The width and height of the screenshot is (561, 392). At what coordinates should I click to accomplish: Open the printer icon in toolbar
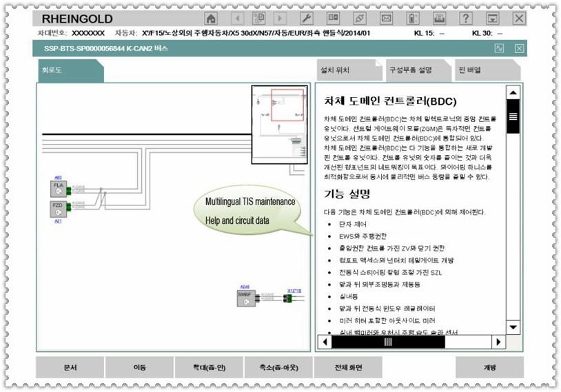(x=439, y=19)
